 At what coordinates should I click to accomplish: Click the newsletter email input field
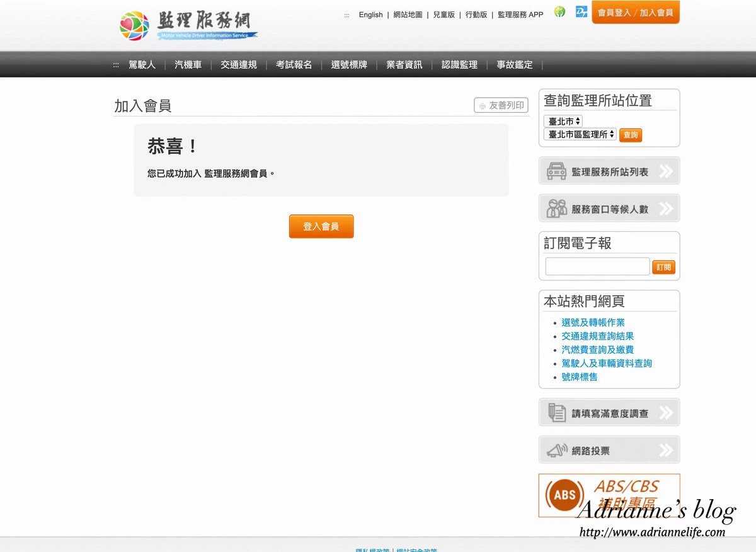click(x=597, y=267)
